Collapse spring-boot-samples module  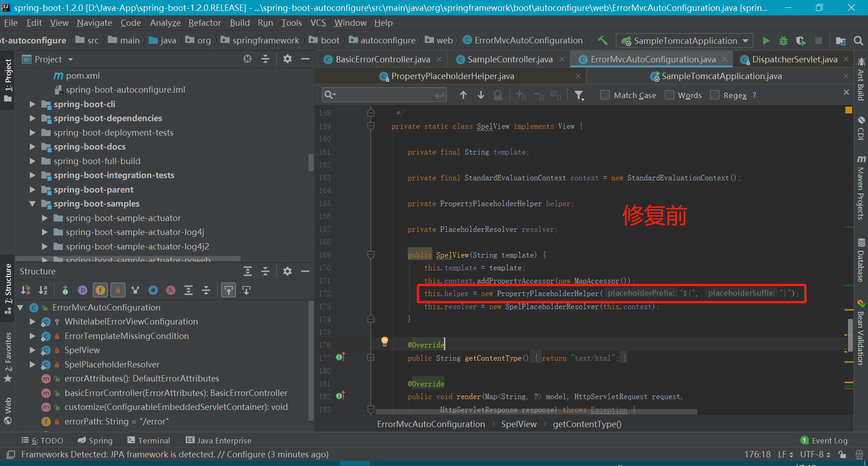coord(33,204)
